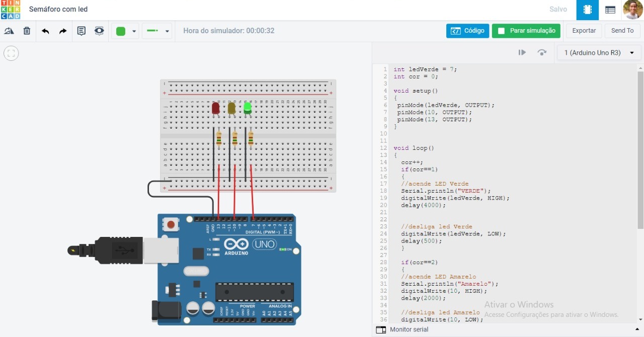The image size is (644, 337).
Task: Switch to component list view icon
Action: pyautogui.click(x=610, y=10)
